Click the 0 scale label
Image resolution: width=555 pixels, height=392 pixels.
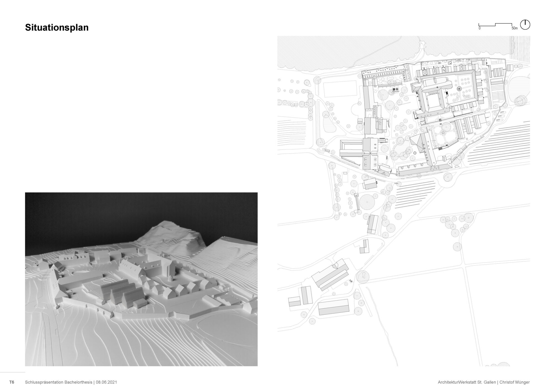pyautogui.click(x=480, y=28)
